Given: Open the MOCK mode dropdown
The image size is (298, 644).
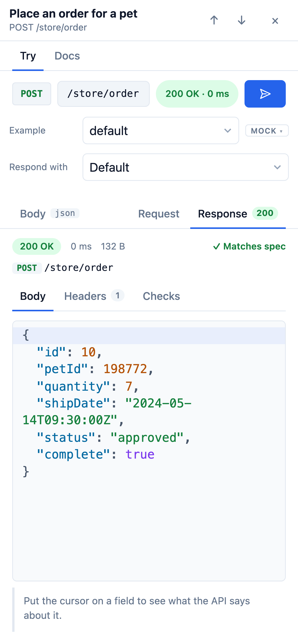Looking at the screenshot, I should pos(267,130).
